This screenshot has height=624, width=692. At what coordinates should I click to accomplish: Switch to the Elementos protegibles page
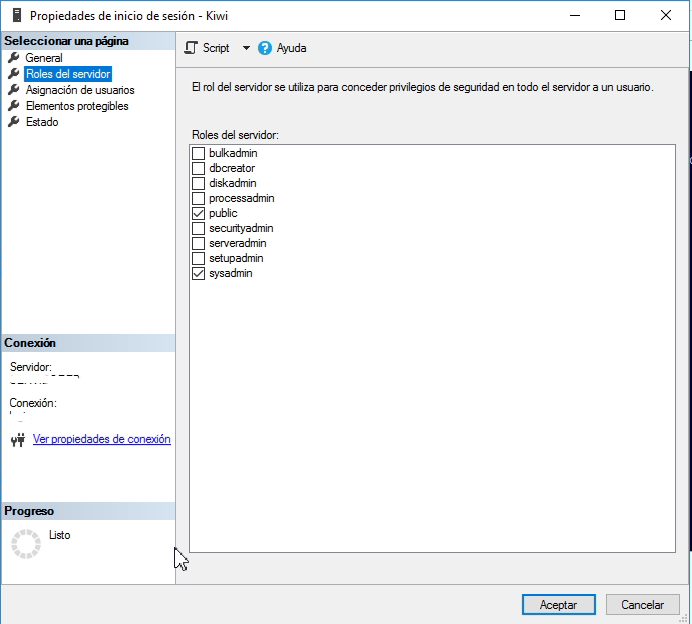click(77, 106)
